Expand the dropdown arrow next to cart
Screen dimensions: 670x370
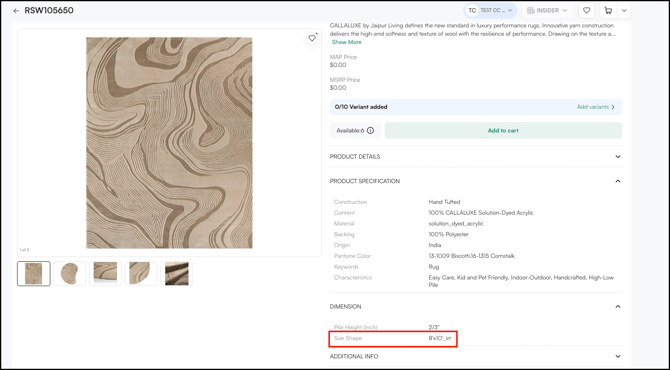tap(624, 10)
